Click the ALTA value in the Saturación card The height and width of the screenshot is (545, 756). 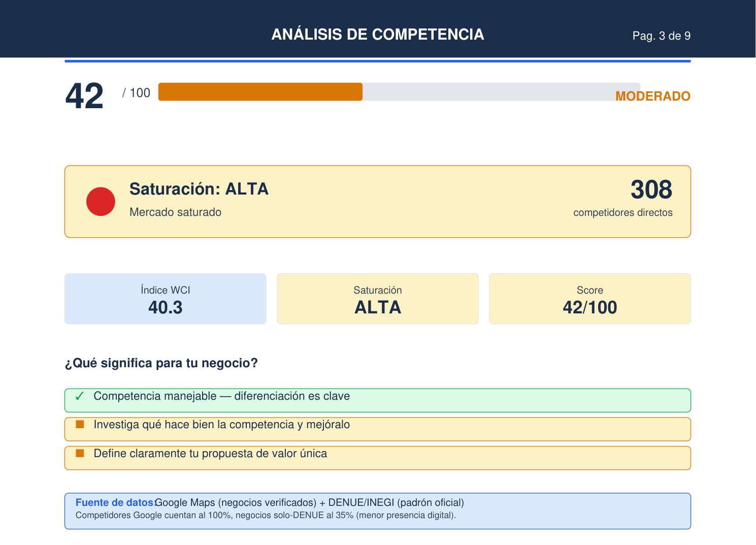coord(378,307)
